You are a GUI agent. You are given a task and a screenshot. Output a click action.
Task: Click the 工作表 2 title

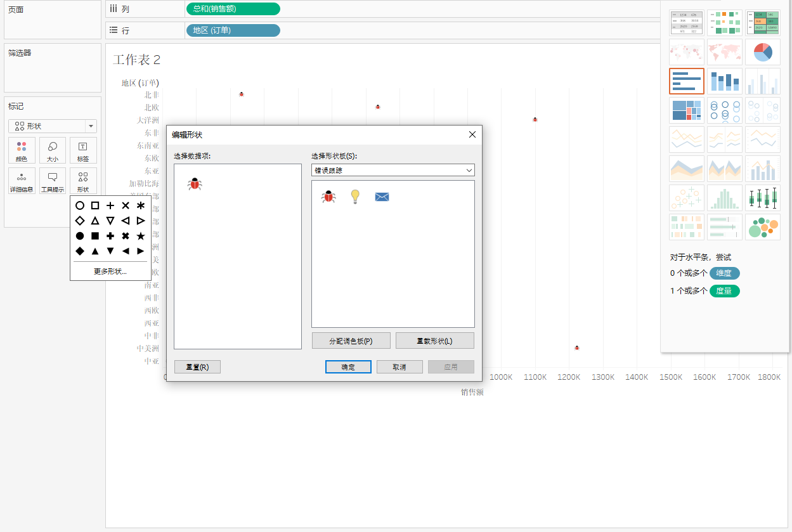coord(137,60)
